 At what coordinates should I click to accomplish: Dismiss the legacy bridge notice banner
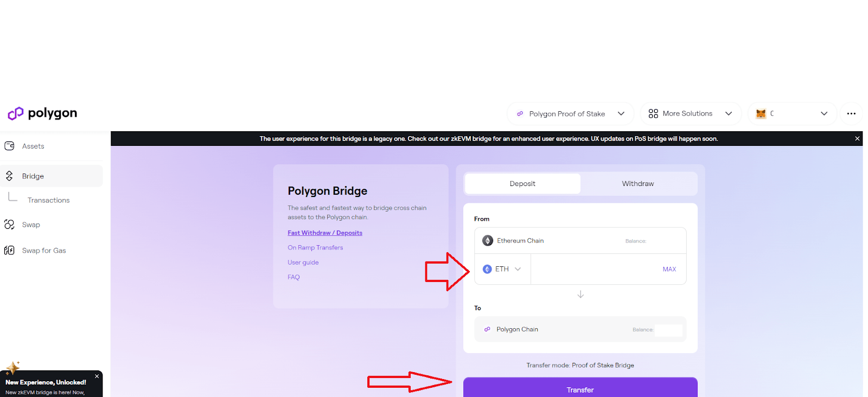click(857, 139)
